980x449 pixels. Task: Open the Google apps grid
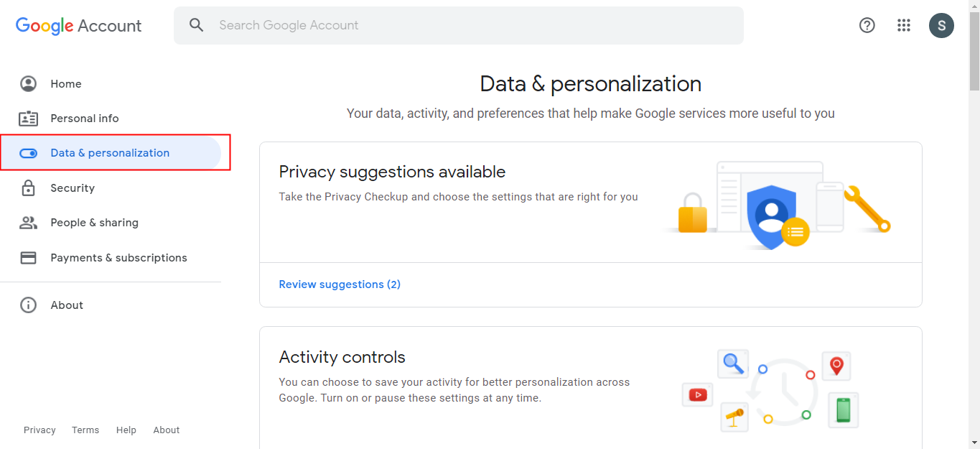[904, 25]
